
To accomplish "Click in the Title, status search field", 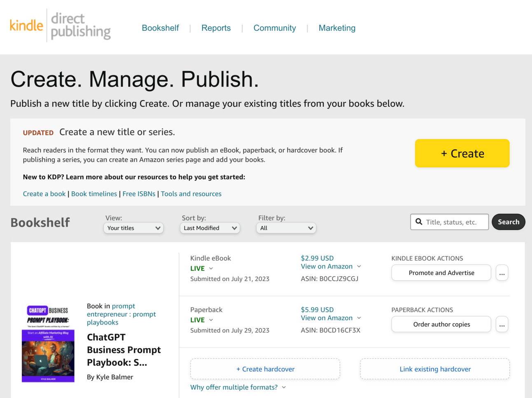I will click(455, 222).
